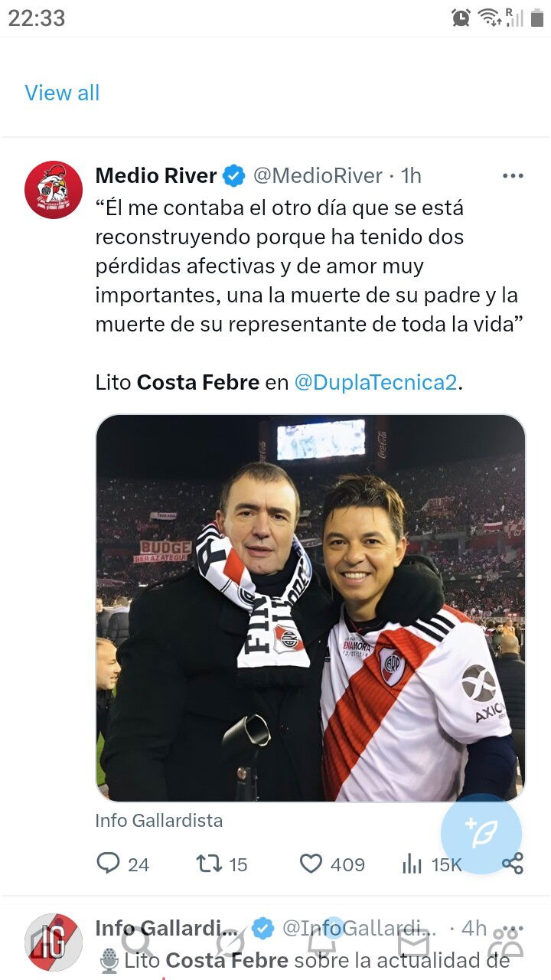Open three-dot more options on tweet
The height and width of the screenshot is (980, 551).
tap(513, 176)
